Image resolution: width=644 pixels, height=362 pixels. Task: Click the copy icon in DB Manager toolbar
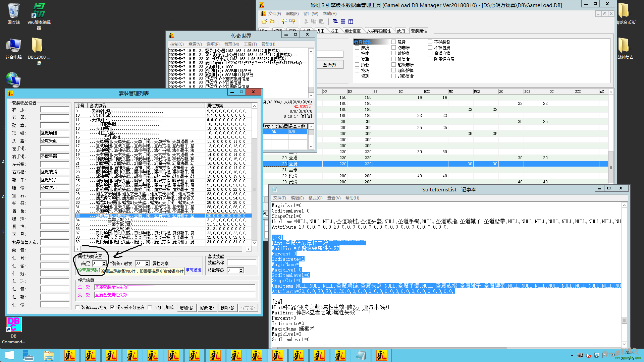click(x=314, y=21)
